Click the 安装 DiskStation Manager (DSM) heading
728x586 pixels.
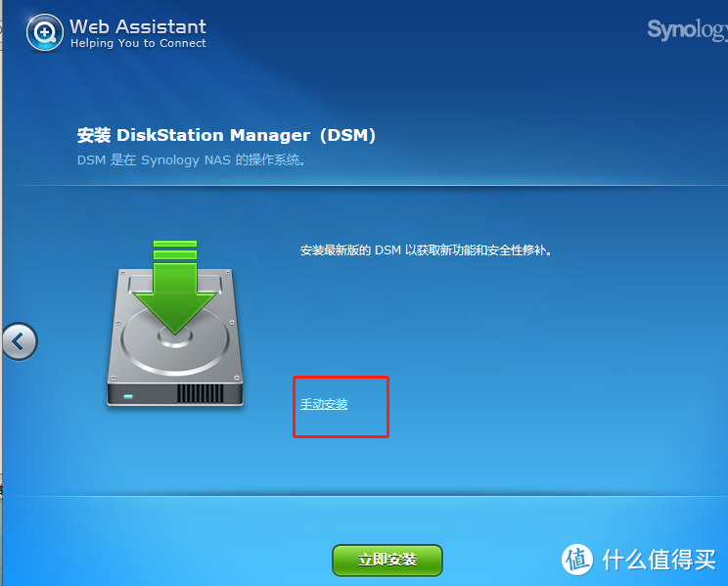(x=226, y=135)
